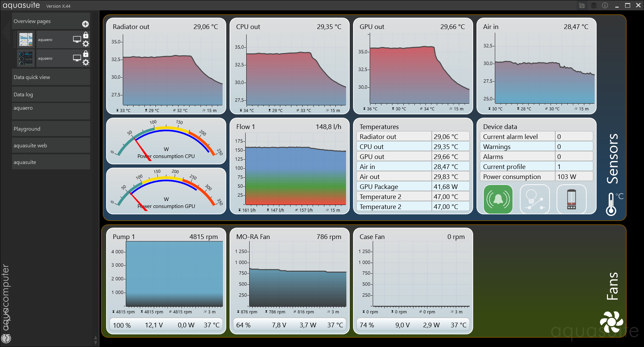Click the Flow 1 value 148,8 l/h
Image resolution: width=644 pixels, height=347 pixels.
point(328,127)
